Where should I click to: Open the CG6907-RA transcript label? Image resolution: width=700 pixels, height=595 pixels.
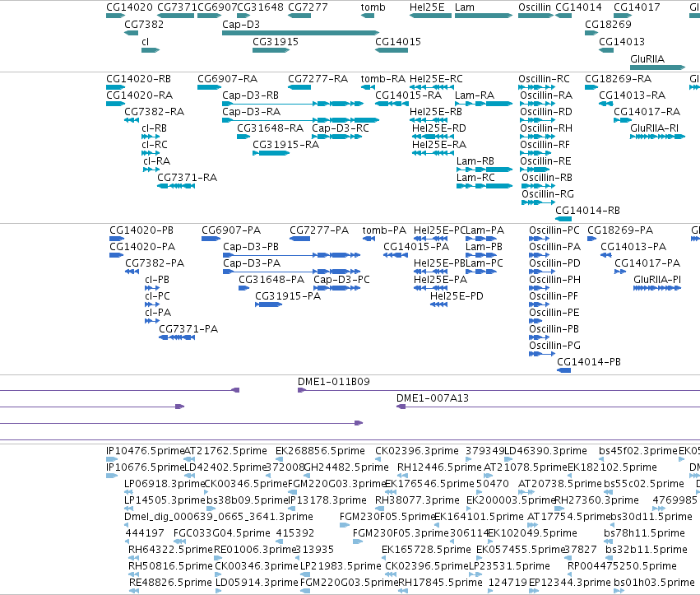[227, 79]
